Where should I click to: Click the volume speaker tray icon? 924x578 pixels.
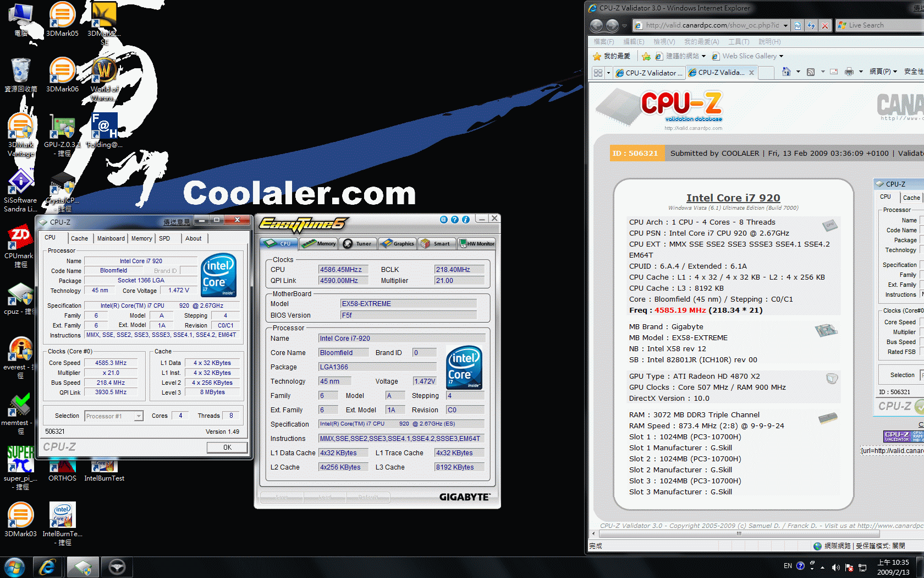[x=835, y=567]
